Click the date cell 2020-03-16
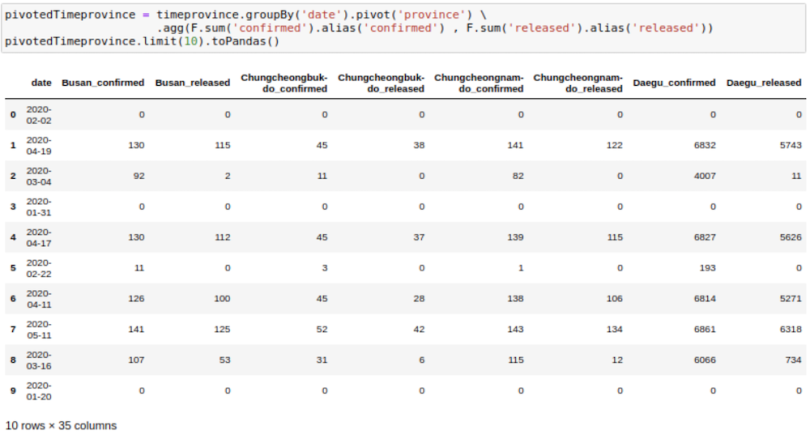 point(39,360)
